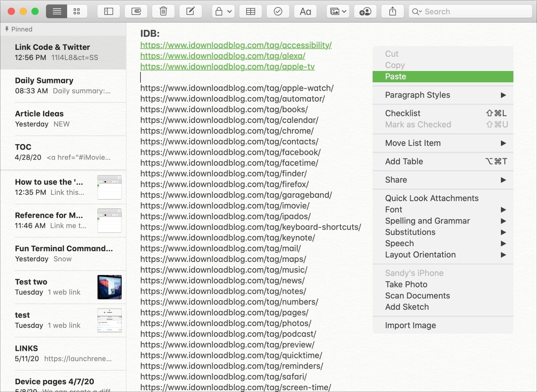
Task: Choose Paste from the context menu
Action: tap(443, 76)
